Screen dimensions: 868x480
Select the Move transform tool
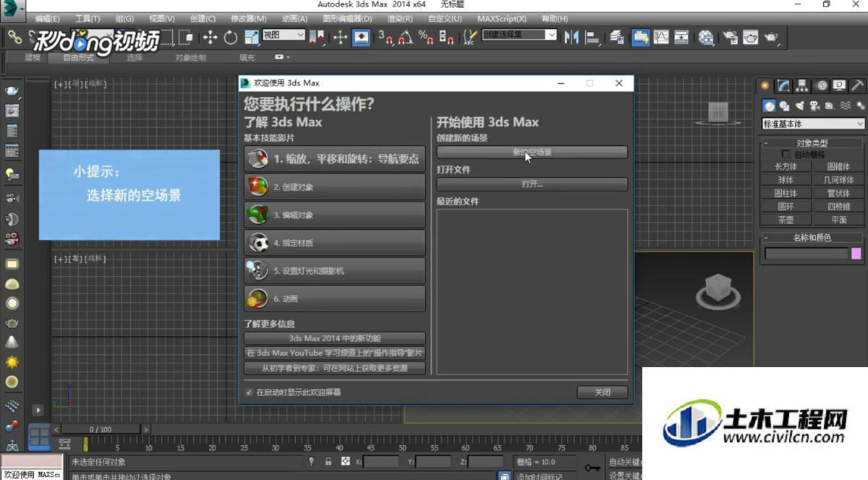click(x=210, y=37)
